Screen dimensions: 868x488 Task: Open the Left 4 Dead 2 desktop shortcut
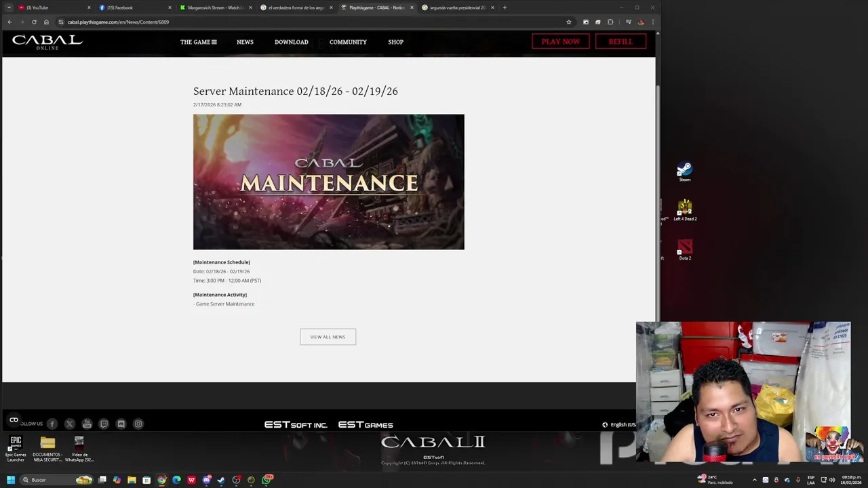pyautogui.click(x=685, y=211)
